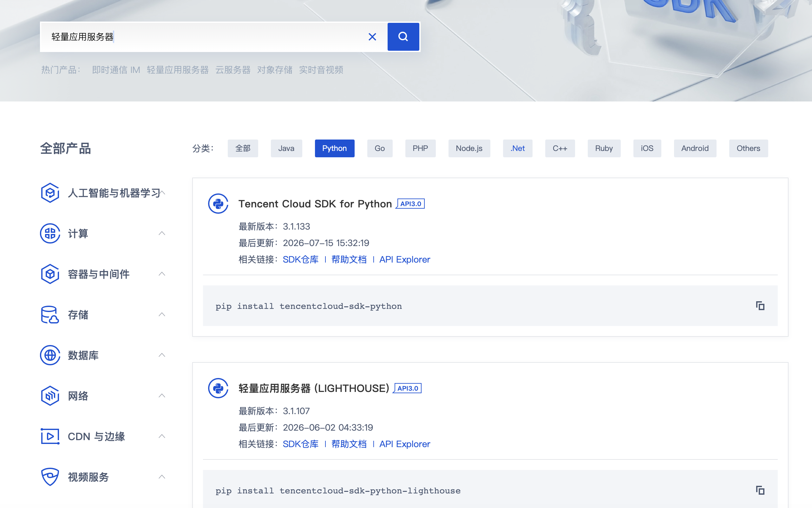Choose the Others category filter

748,148
